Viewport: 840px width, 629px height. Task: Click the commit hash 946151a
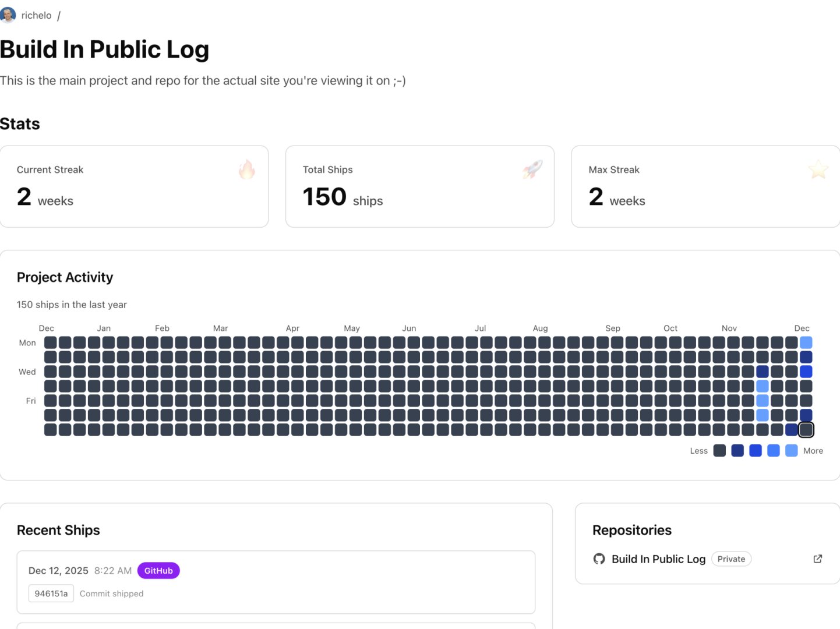[51, 593]
